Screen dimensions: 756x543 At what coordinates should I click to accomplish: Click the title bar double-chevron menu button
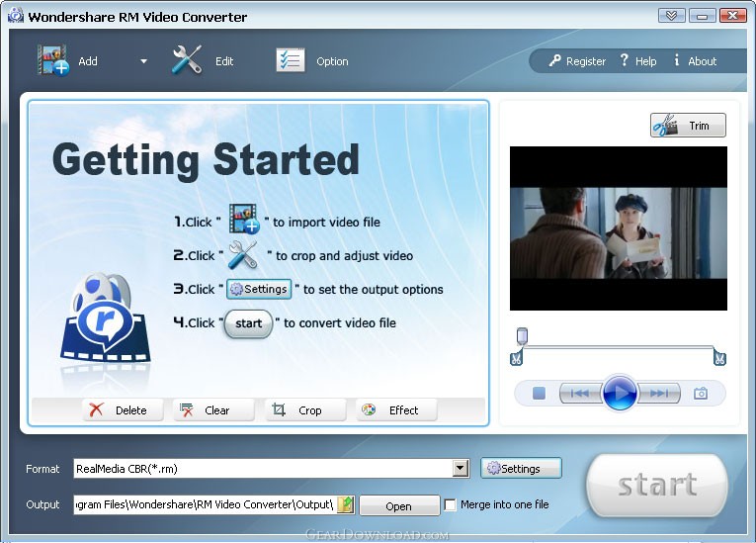(x=671, y=16)
